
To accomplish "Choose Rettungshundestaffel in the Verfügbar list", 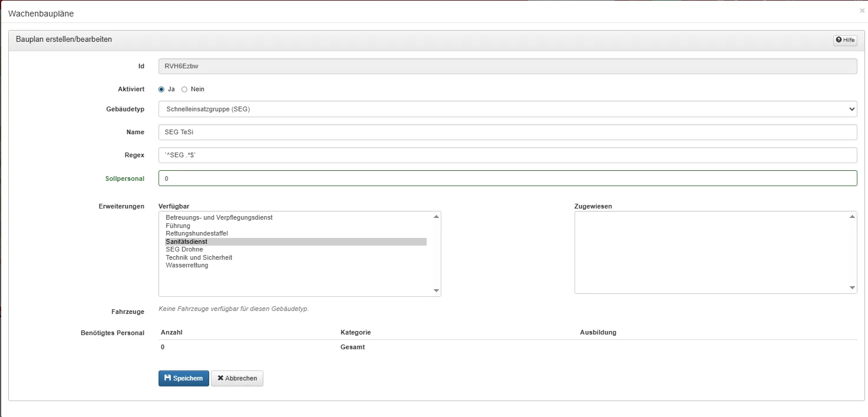I will point(196,233).
